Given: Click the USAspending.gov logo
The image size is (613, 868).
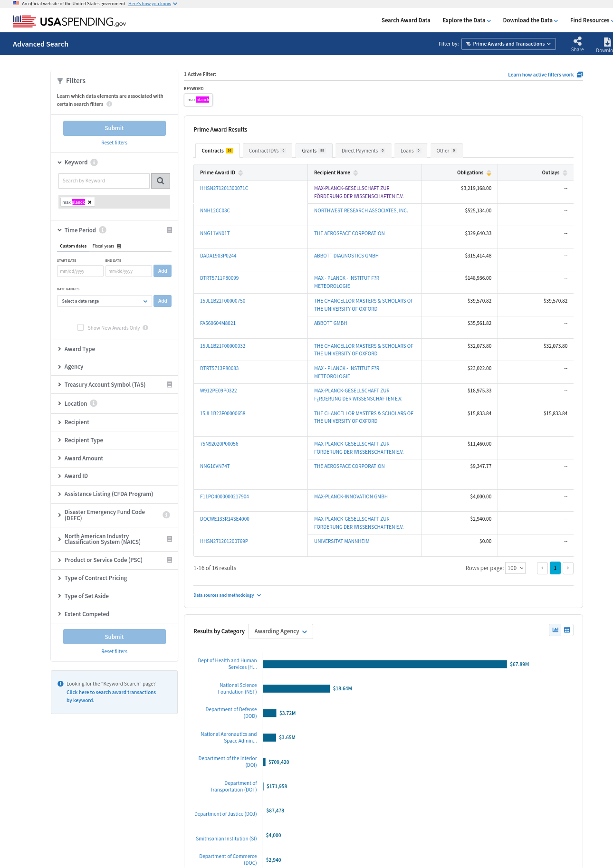Looking at the screenshot, I should pyautogui.click(x=69, y=21).
